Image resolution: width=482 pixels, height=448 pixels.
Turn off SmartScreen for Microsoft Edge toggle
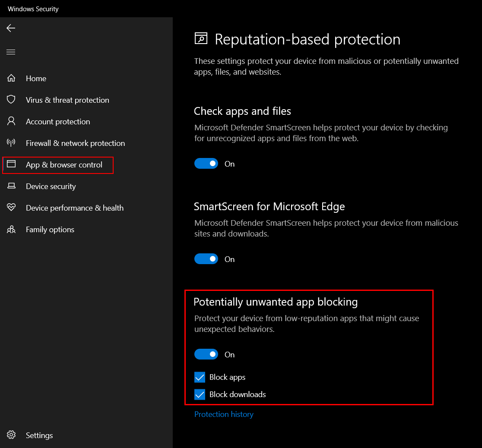pos(206,259)
